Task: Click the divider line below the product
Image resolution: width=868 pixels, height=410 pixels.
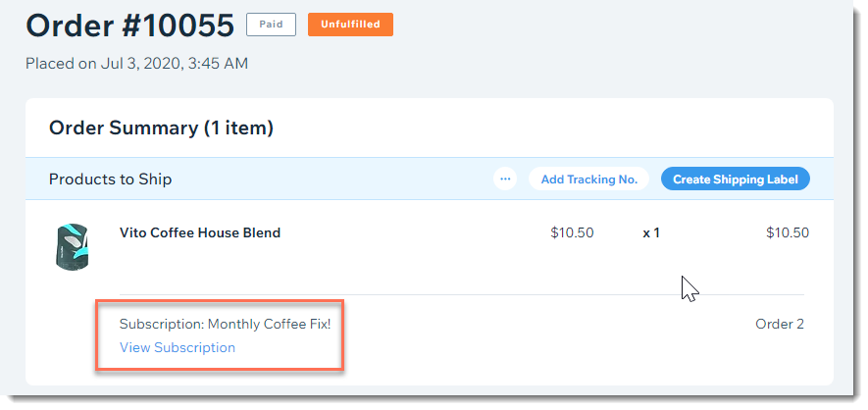Action: 462,294
